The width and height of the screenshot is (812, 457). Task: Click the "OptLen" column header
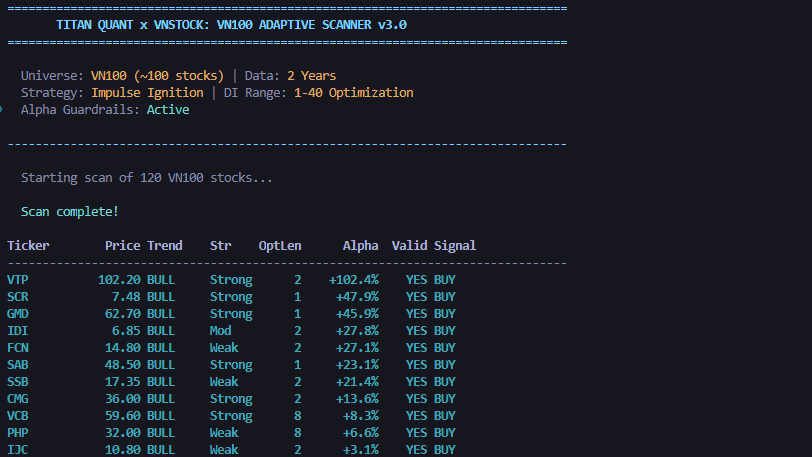(x=280, y=246)
